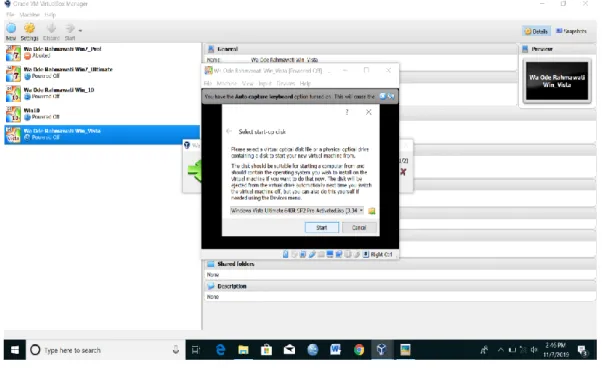Open the Action Center notifications icon
602x371 pixels.
(583, 350)
